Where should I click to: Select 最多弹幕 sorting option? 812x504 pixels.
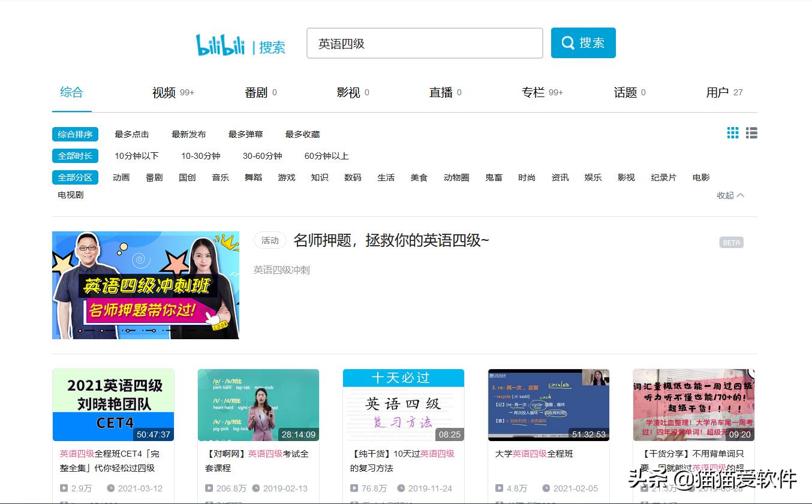[245, 134]
